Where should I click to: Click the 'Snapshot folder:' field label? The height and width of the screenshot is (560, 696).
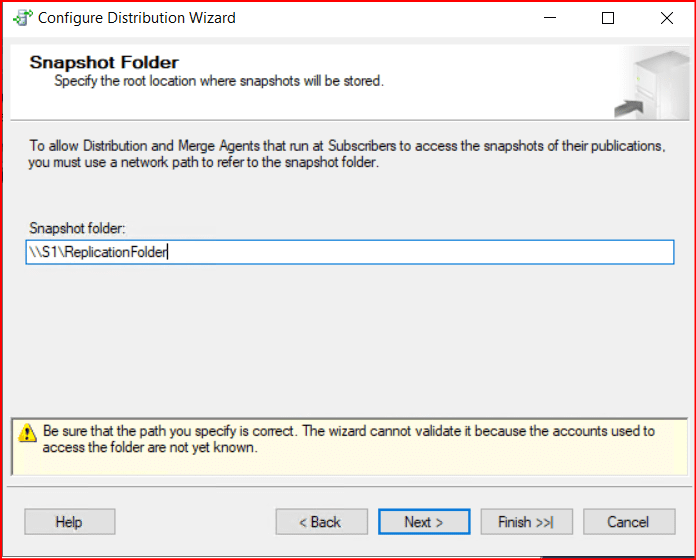point(76,229)
